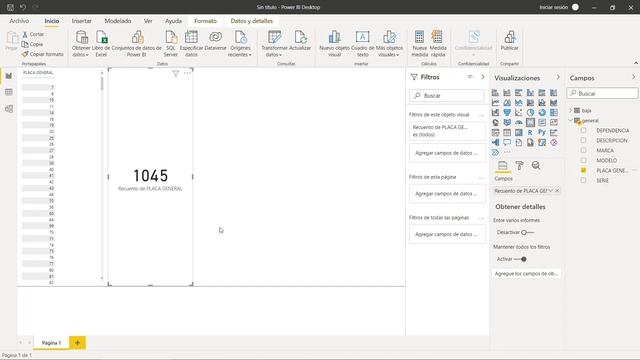This screenshot has height=360, width=640.
Task: Expand the baja table
Action: coord(570,110)
